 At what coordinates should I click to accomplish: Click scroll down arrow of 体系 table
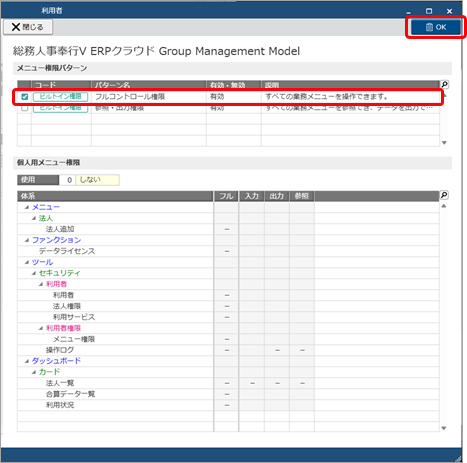pos(444,428)
